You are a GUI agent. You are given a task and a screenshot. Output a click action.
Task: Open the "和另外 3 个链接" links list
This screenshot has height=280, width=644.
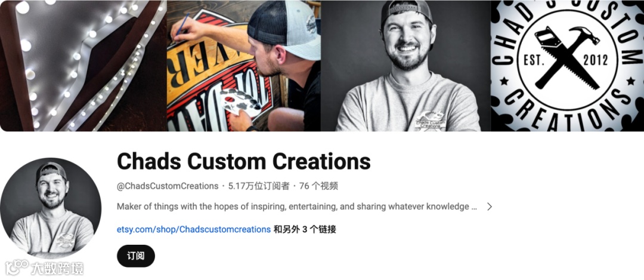click(x=305, y=229)
